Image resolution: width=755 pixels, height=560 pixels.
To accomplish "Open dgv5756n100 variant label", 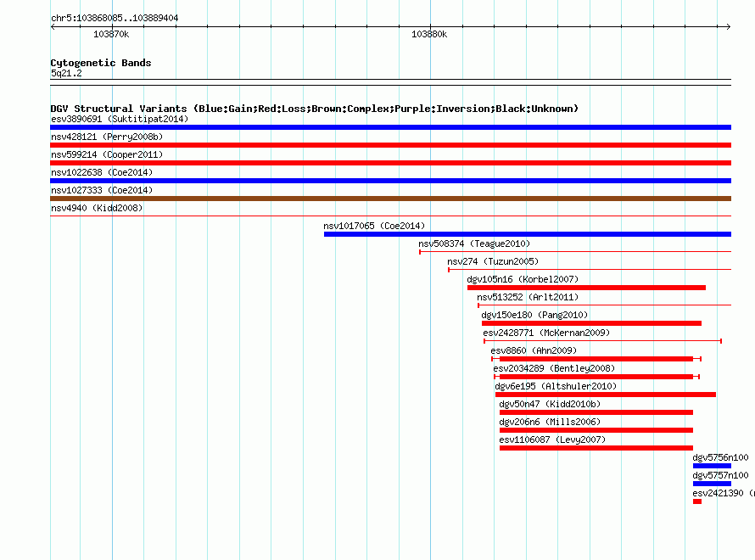I will click(x=720, y=457).
